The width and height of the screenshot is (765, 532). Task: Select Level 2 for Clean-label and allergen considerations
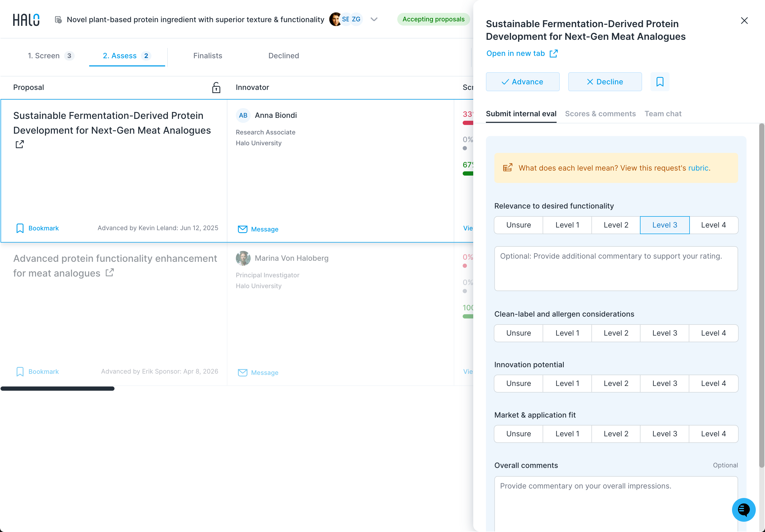click(616, 333)
